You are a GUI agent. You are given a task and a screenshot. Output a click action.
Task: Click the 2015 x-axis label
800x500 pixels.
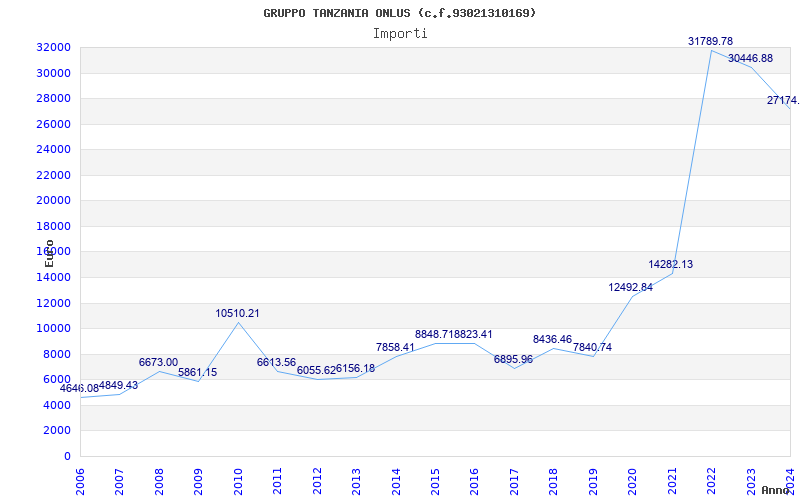click(435, 481)
